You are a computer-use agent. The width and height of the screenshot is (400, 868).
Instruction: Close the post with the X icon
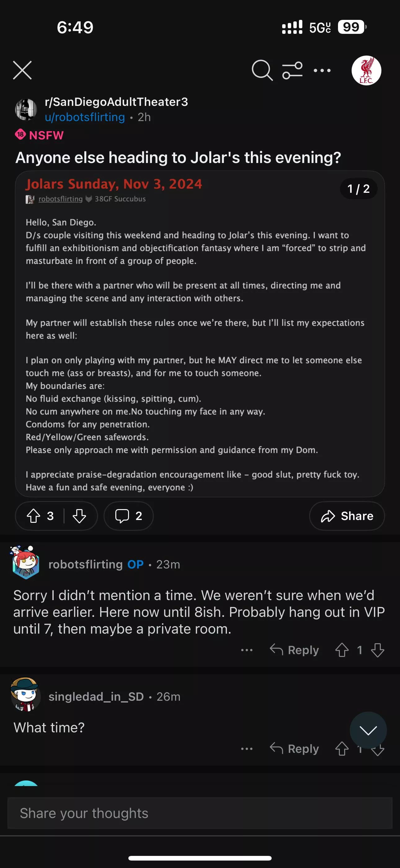pyautogui.click(x=22, y=70)
